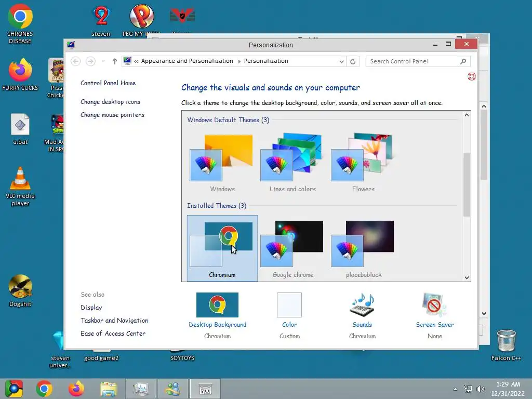Switch to the messenger taskbar button
This screenshot has width=532, height=399.
tap(172, 389)
